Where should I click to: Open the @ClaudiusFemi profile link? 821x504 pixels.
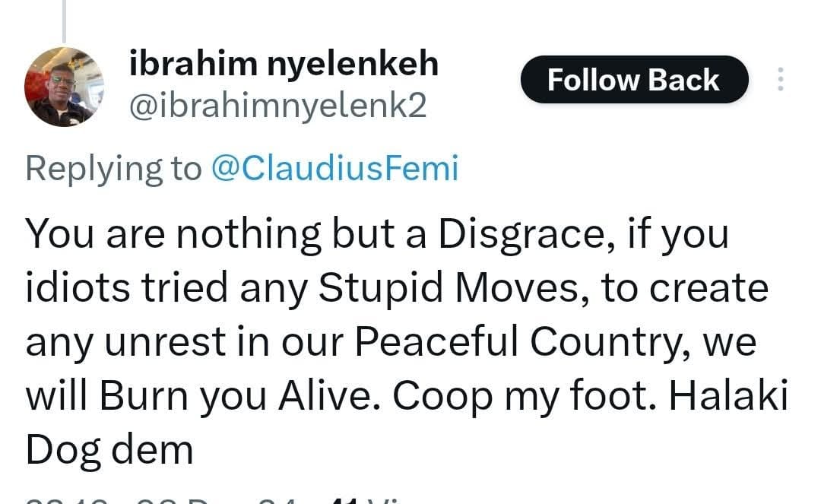334,169
